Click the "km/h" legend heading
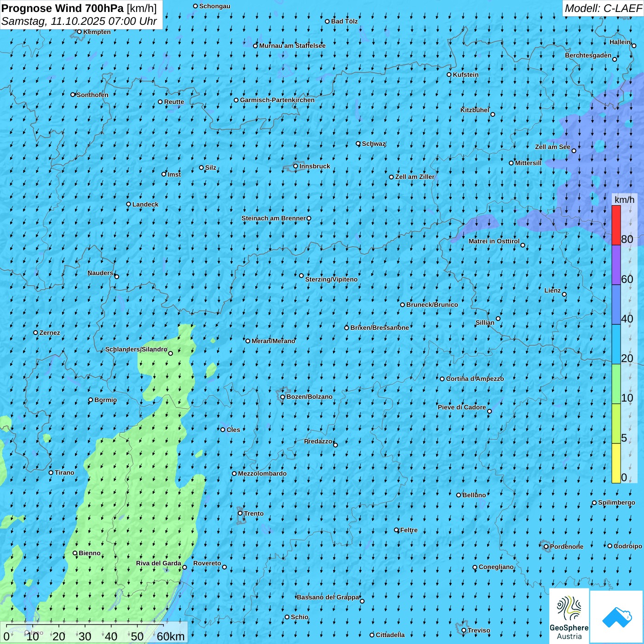 (x=624, y=200)
